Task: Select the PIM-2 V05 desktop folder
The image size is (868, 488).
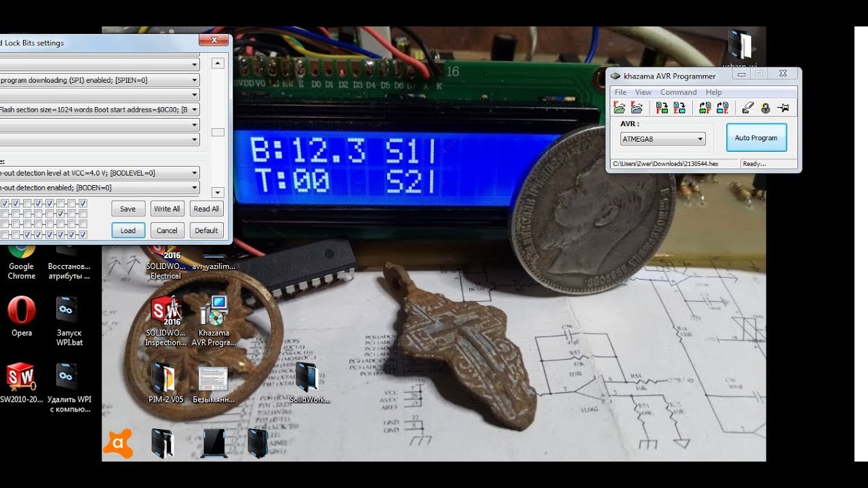Action: [165, 384]
